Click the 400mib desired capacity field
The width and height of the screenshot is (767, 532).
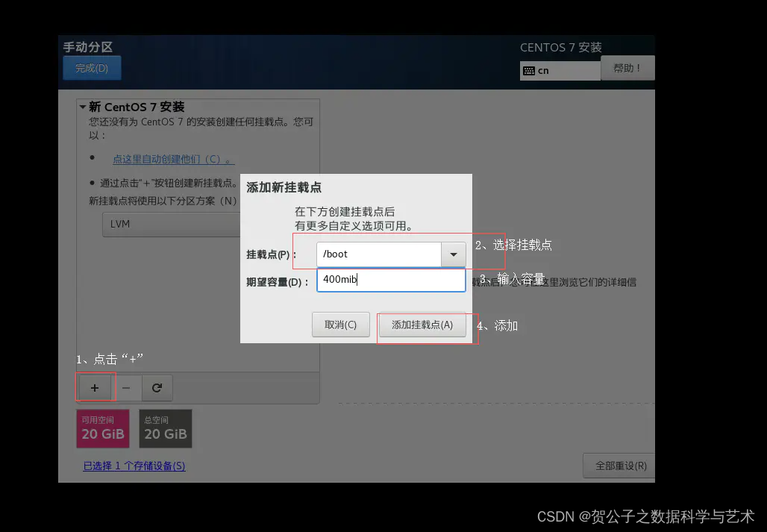click(391, 280)
